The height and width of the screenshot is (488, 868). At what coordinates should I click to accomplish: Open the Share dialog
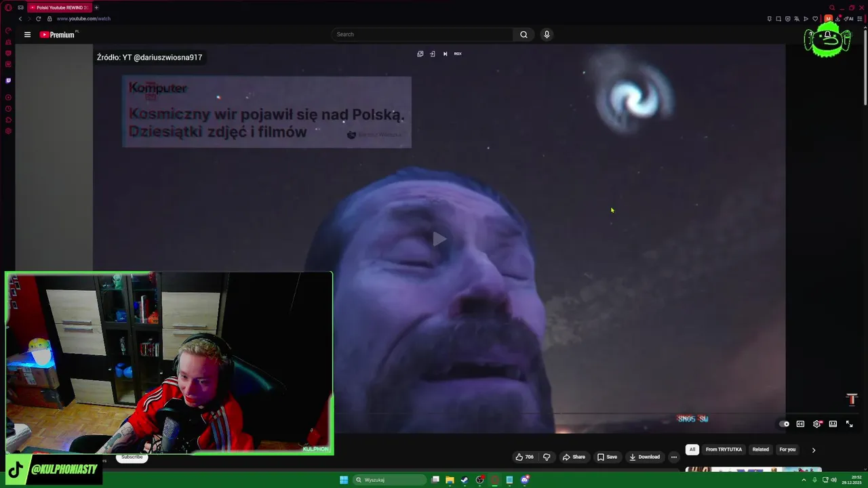[x=574, y=457]
